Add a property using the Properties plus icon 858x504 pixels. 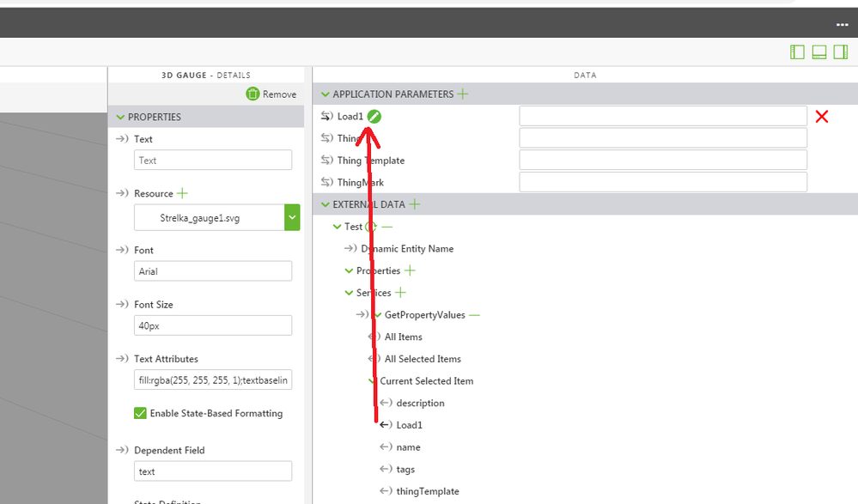(410, 270)
